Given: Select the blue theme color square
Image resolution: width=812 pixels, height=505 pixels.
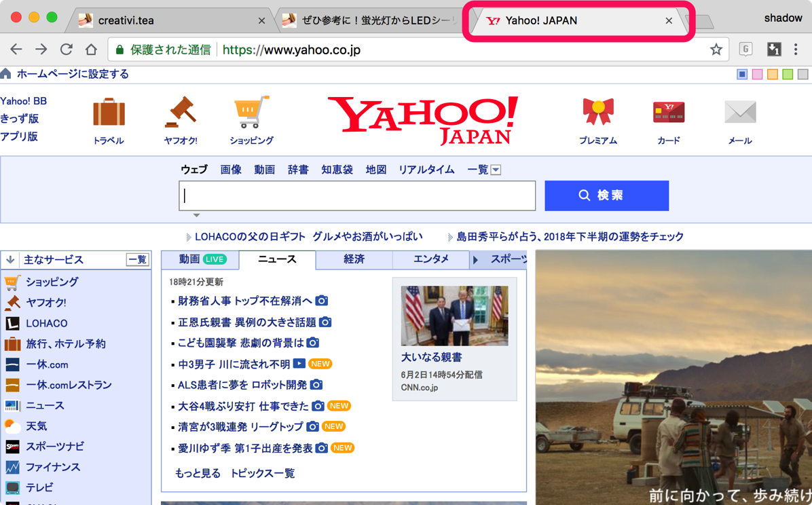Looking at the screenshot, I should pos(742,74).
